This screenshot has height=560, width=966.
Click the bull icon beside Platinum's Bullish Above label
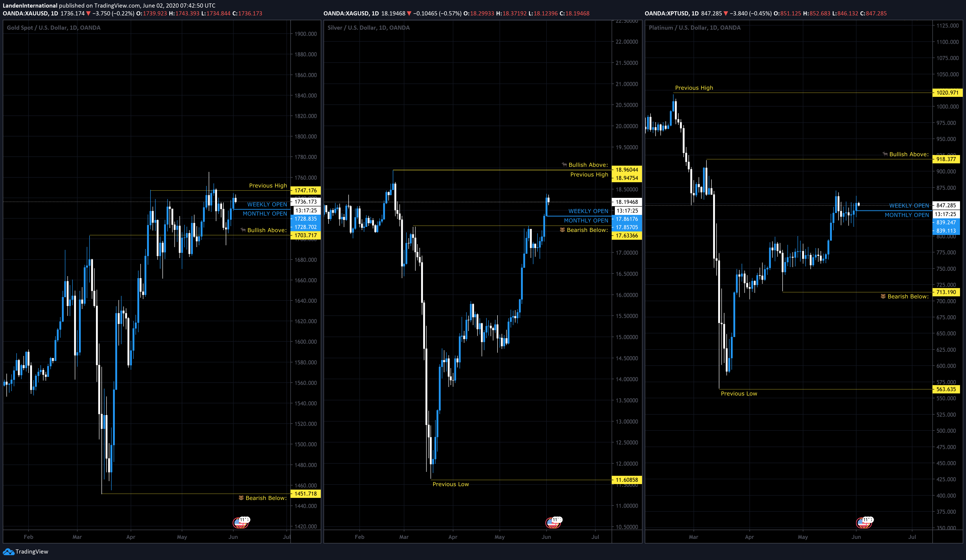(885, 154)
